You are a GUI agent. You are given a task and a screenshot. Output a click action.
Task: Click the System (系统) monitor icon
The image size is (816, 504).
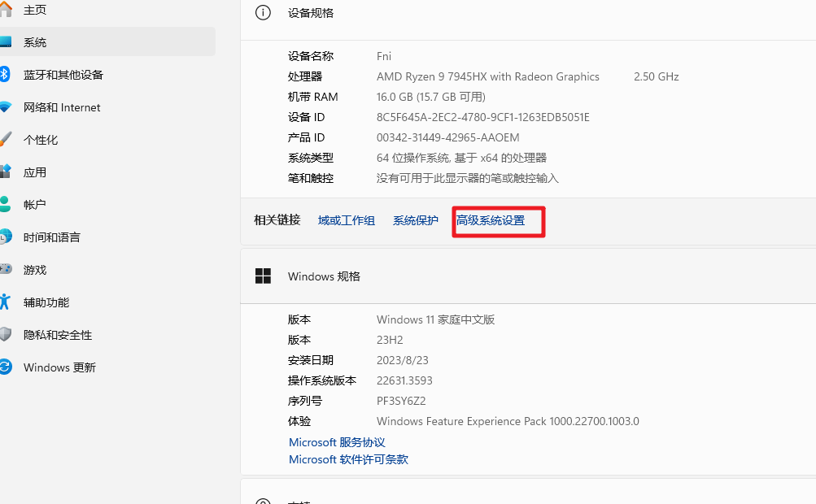click(x=5, y=42)
